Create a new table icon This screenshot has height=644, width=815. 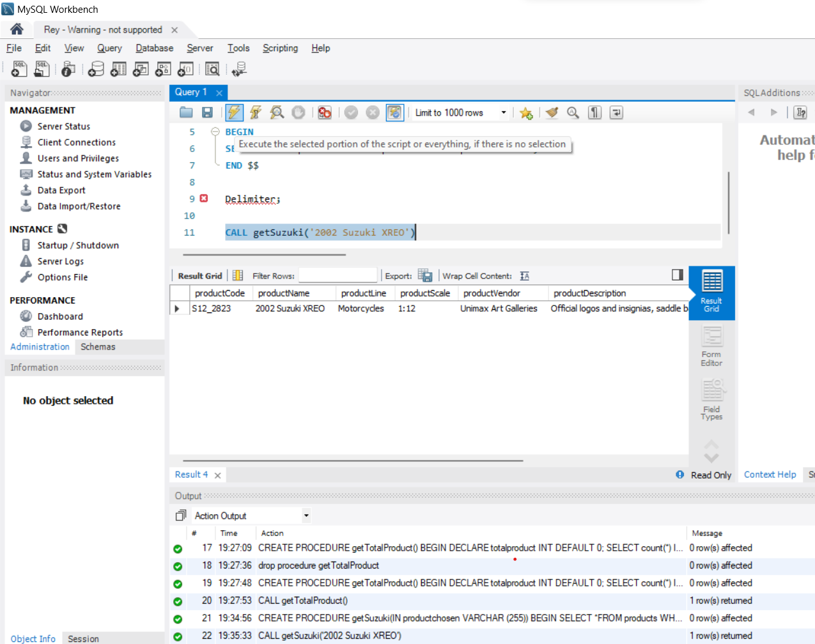118,69
